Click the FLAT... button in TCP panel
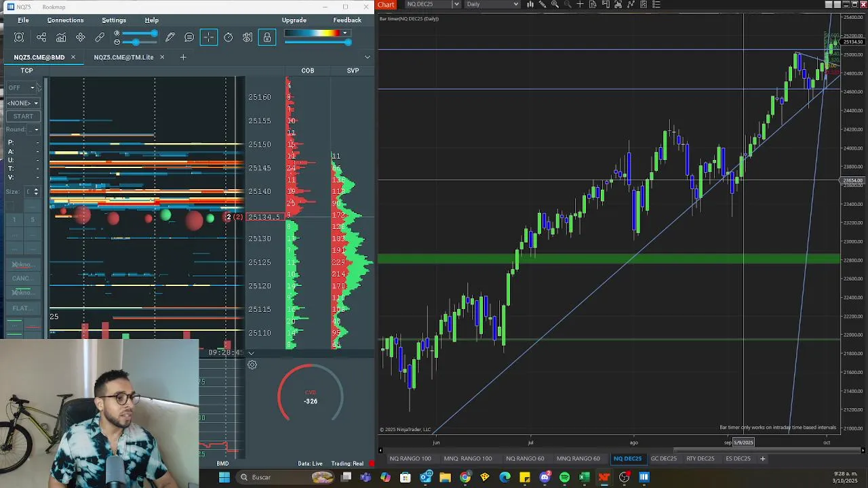 click(23, 308)
